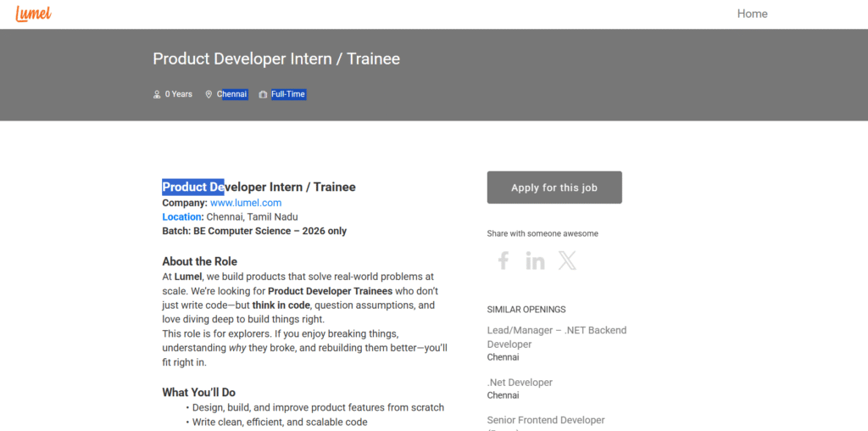This screenshot has height=431, width=868.
Task: Click the blue Location label
Action: 182,217
